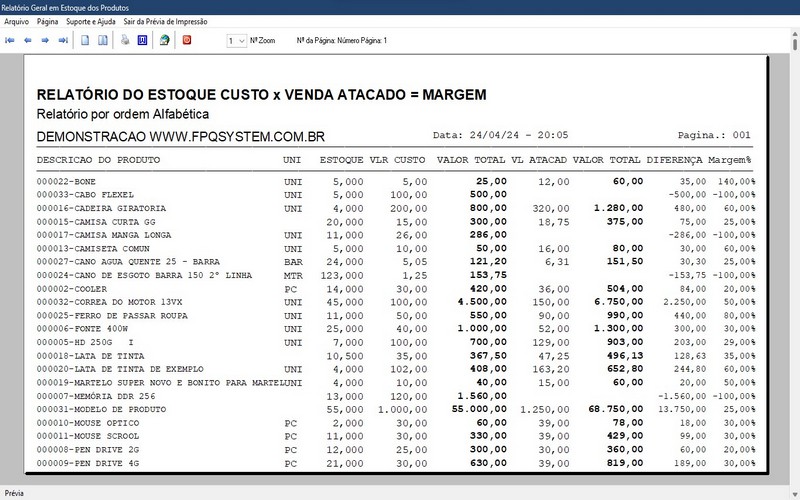Screen dimensions: 800x500
Task: Open the Arquivo menu
Action: coord(16,21)
